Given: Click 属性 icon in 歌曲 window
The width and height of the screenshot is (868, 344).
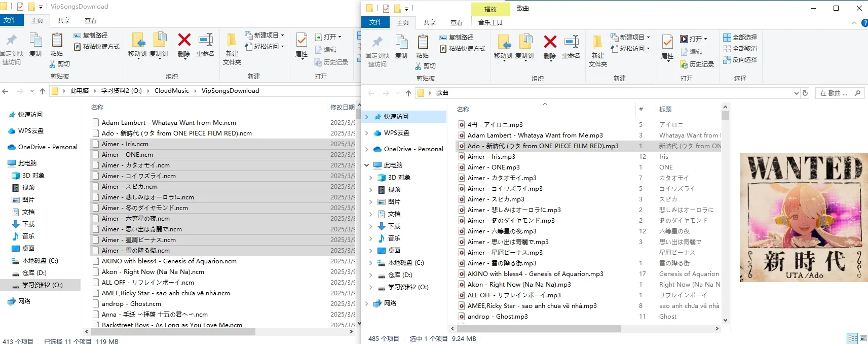Looking at the screenshot, I should click(x=668, y=42).
